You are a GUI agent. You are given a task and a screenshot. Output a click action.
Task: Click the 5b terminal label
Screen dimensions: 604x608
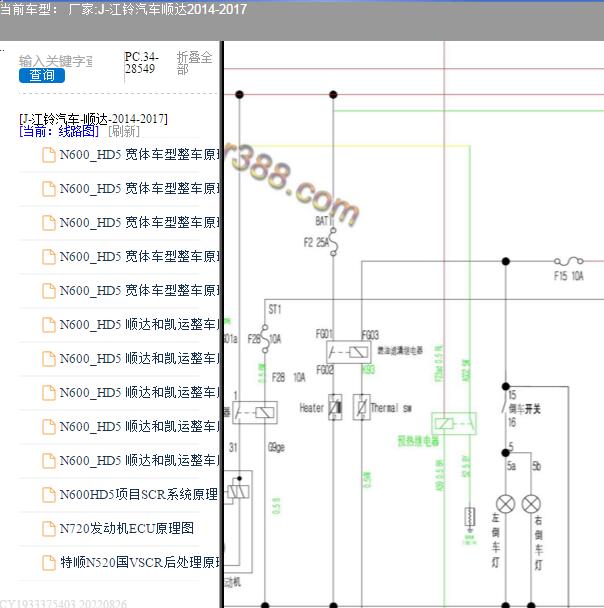537,466
